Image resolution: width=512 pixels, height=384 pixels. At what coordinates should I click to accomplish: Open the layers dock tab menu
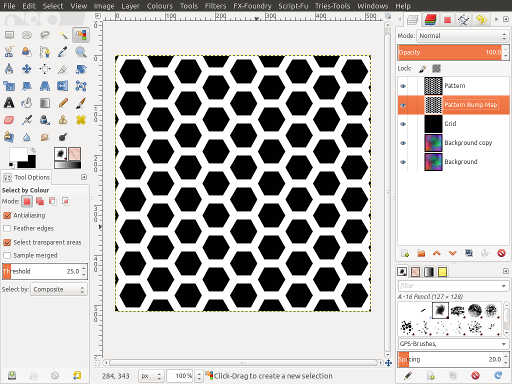tap(506, 19)
